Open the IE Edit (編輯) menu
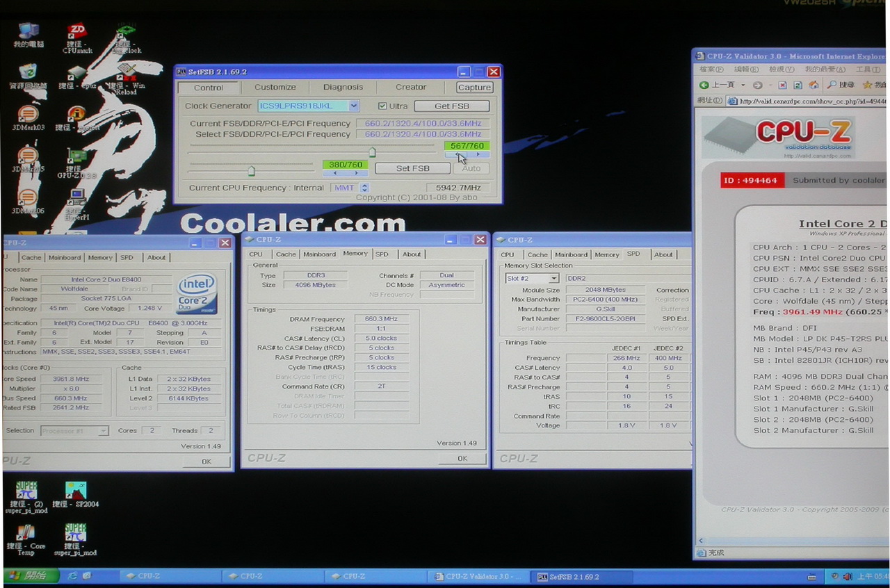Image resolution: width=890 pixels, height=588 pixels. (x=746, y=70)
